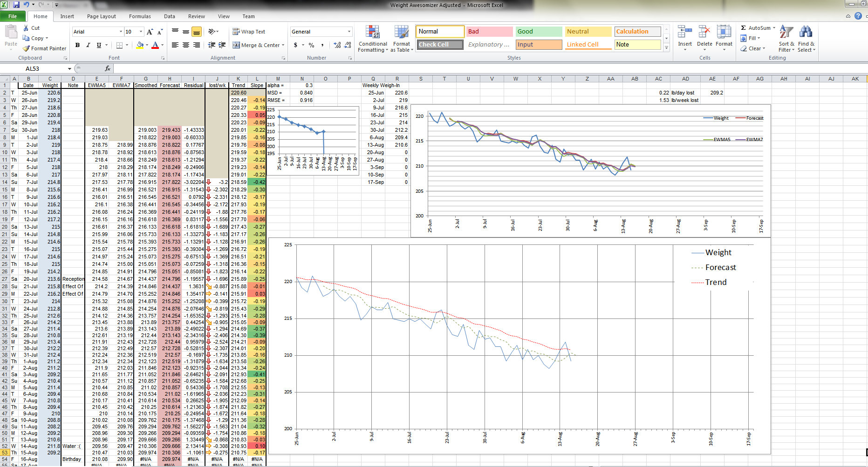Toggle Wrap Text on selected cell

(249, 32)
